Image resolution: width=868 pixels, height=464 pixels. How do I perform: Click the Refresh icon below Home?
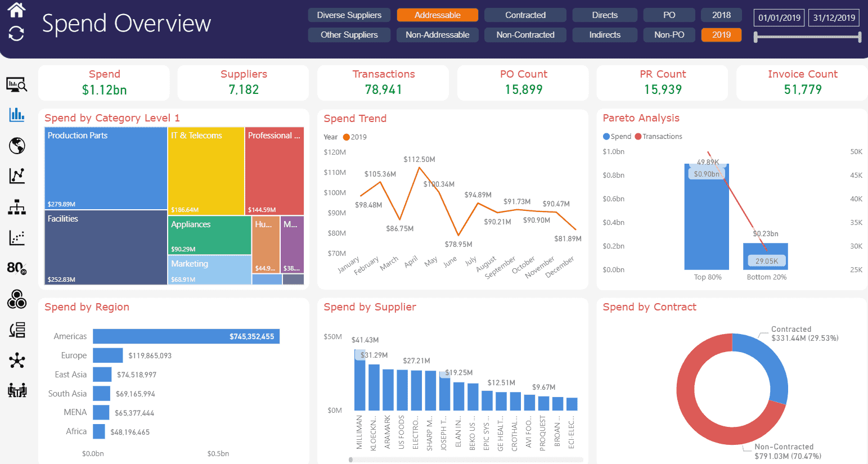pos(15,34)
